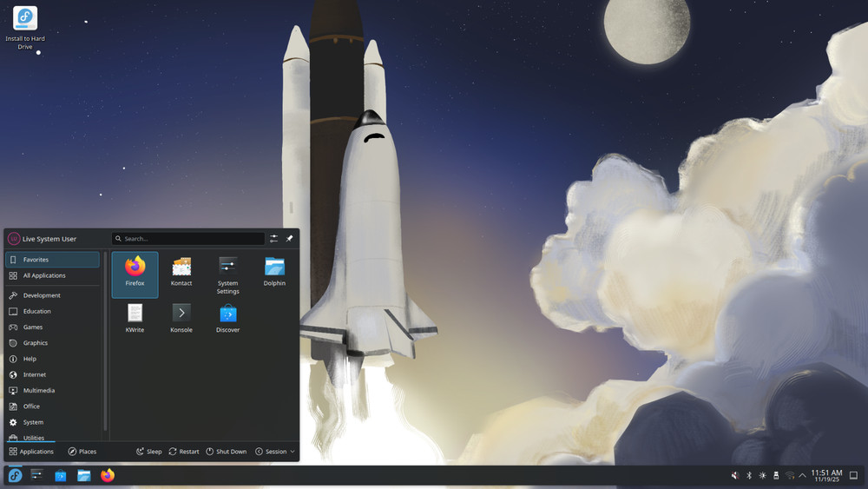Launch Dolphin file manager from Favorites

274,274
